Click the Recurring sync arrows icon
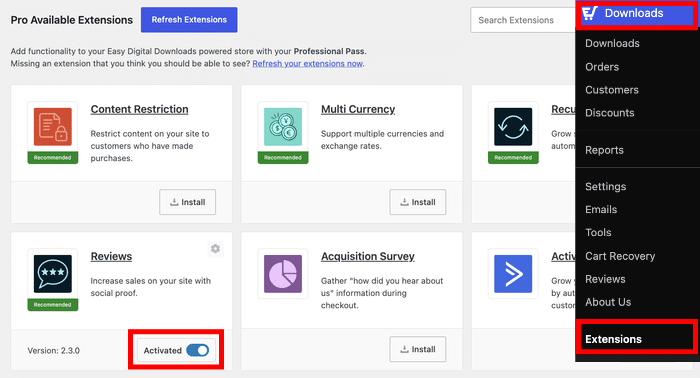Screen dimensions: 700x378 pos(513,127)
